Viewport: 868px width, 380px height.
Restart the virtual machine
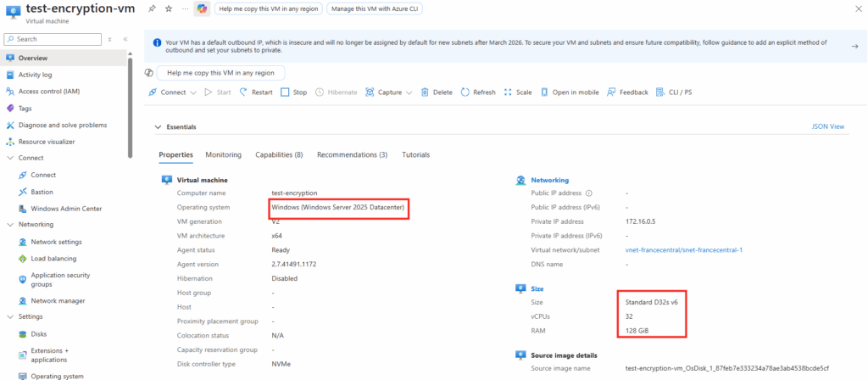256,92
